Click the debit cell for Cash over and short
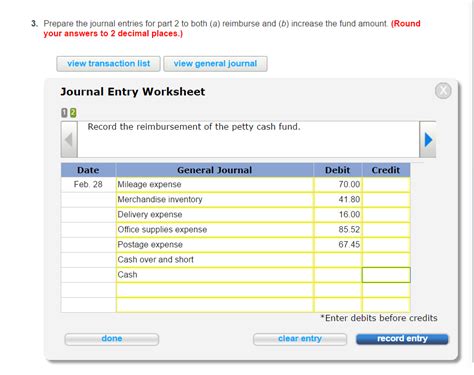 338,259
